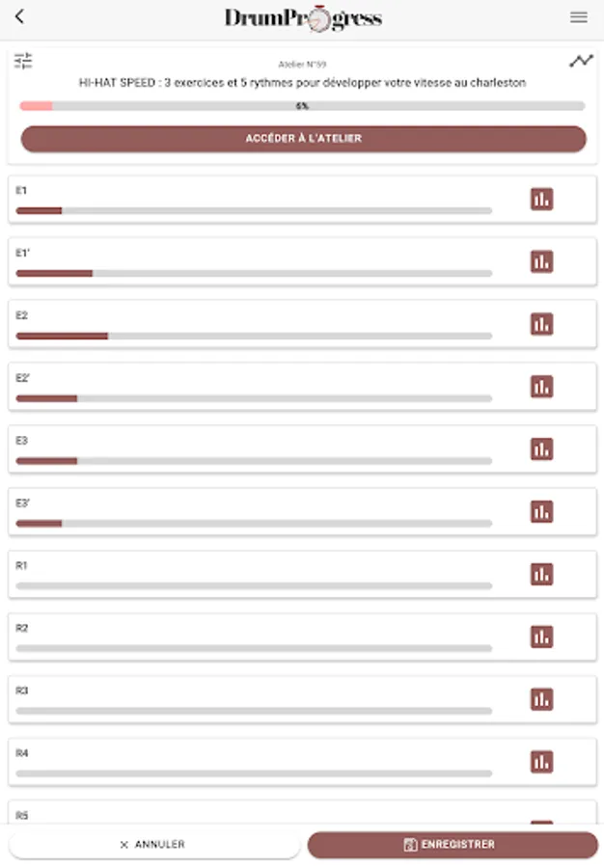
Task: Open statistics chart for exercise E2
Action: pyautogui.click(x=541, y=324)
